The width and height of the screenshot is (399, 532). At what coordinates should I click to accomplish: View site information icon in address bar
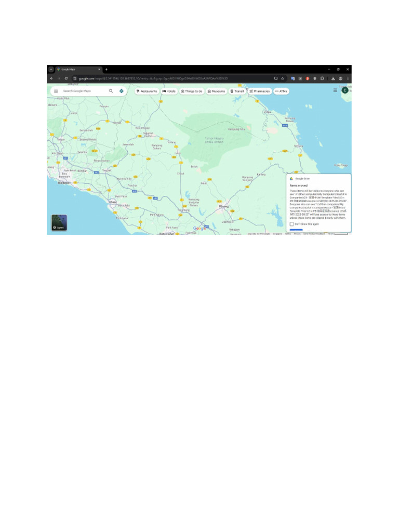tap(75, 78)
